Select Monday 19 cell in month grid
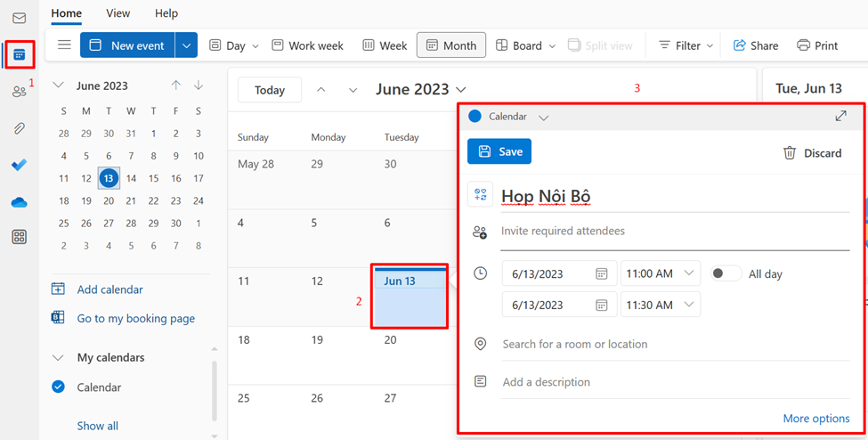The height and width of the screenshot is (440, 868). pyautogui.click(x=337, y=355)
